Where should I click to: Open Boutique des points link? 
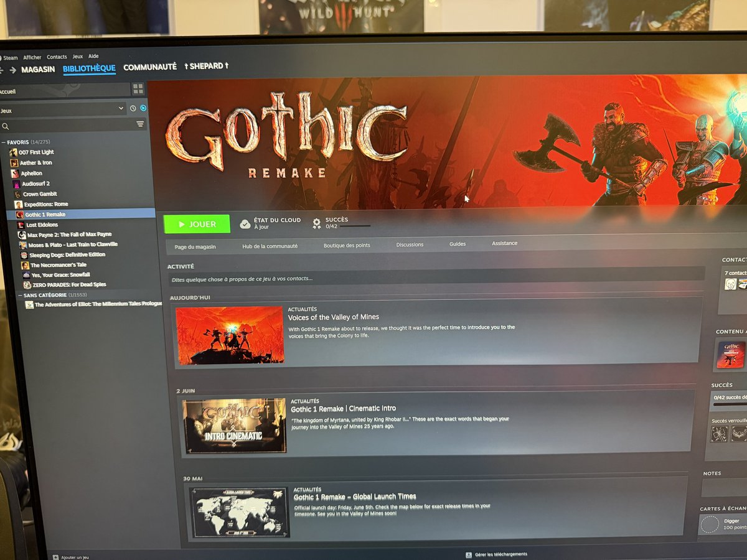[347, 246]
